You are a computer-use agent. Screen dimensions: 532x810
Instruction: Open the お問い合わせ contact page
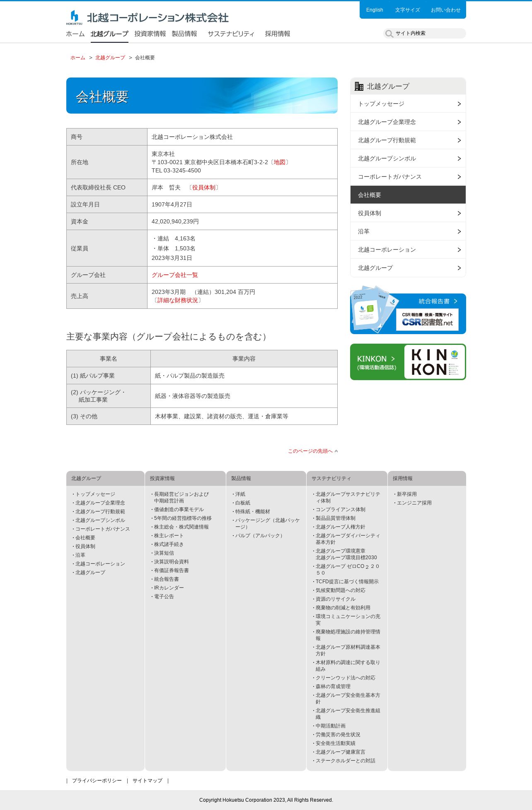(445, 10)
